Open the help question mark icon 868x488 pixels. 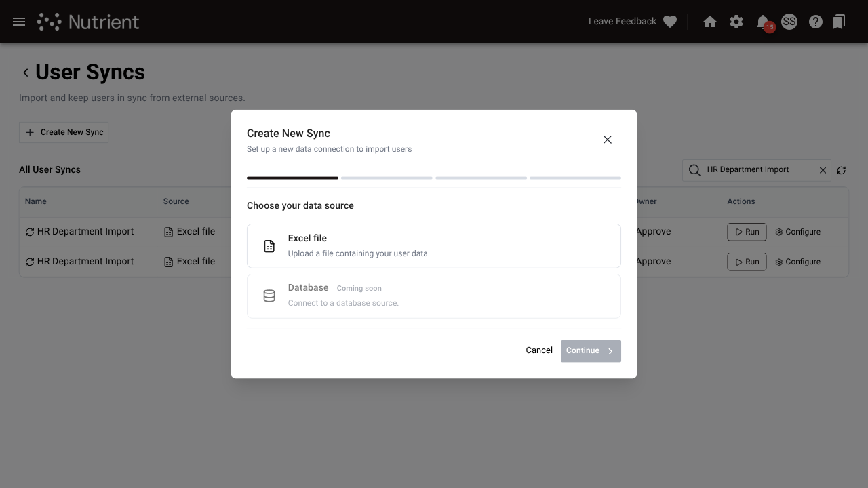click(815, 21)
